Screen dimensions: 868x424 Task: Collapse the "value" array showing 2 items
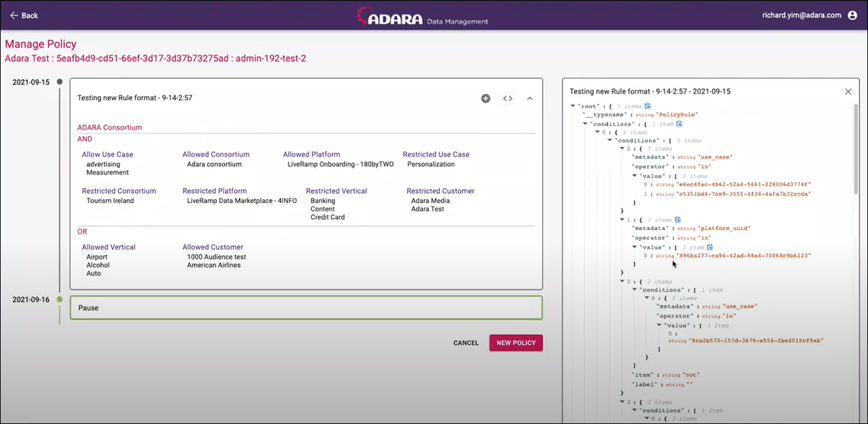tap(635, 176)
